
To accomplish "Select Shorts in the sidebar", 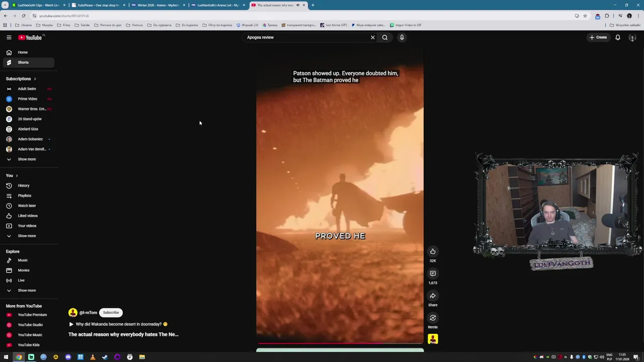I will coord(28,62).
